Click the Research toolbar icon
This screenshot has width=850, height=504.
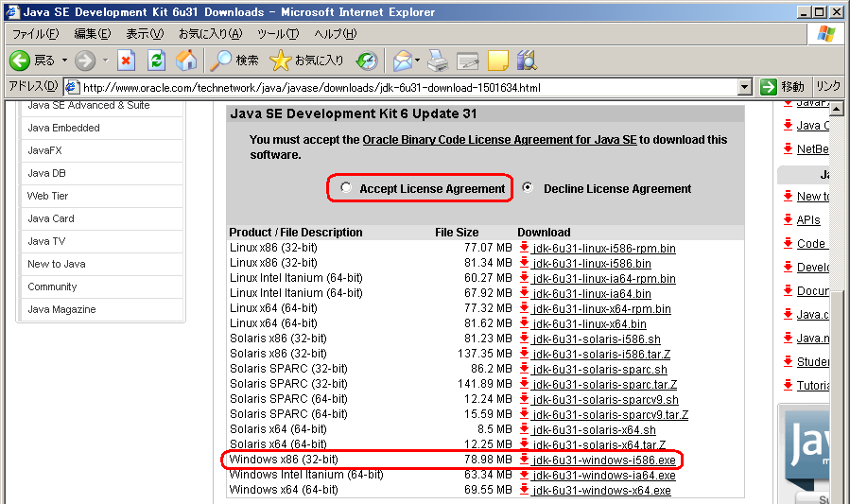pos(527,61)
